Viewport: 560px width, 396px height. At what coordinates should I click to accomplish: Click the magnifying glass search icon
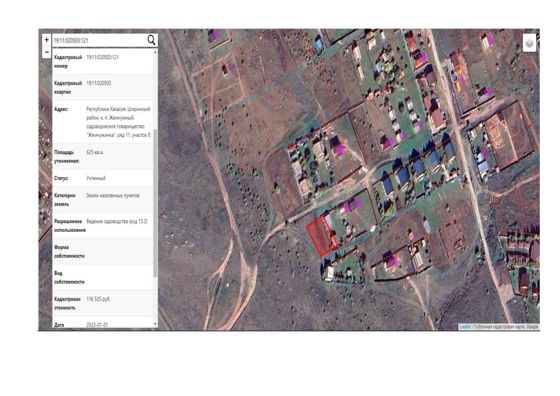point(151,40)
